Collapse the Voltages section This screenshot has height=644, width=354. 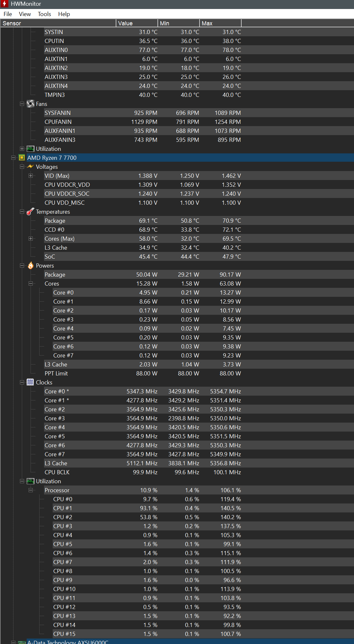[x=22, y=167]
